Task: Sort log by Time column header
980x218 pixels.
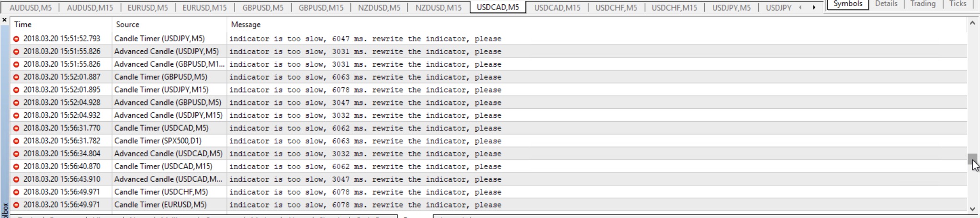Action: point(61,24)
